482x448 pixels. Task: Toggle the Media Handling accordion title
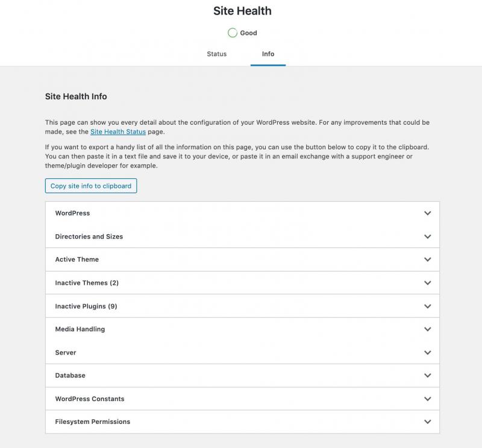[x=80, y=329]
